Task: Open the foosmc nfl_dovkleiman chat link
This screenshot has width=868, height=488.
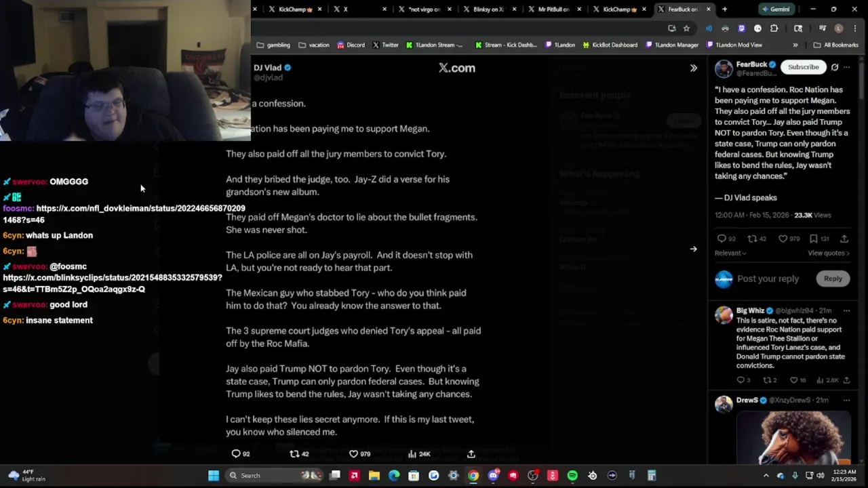Action: (x=124, y=214)
